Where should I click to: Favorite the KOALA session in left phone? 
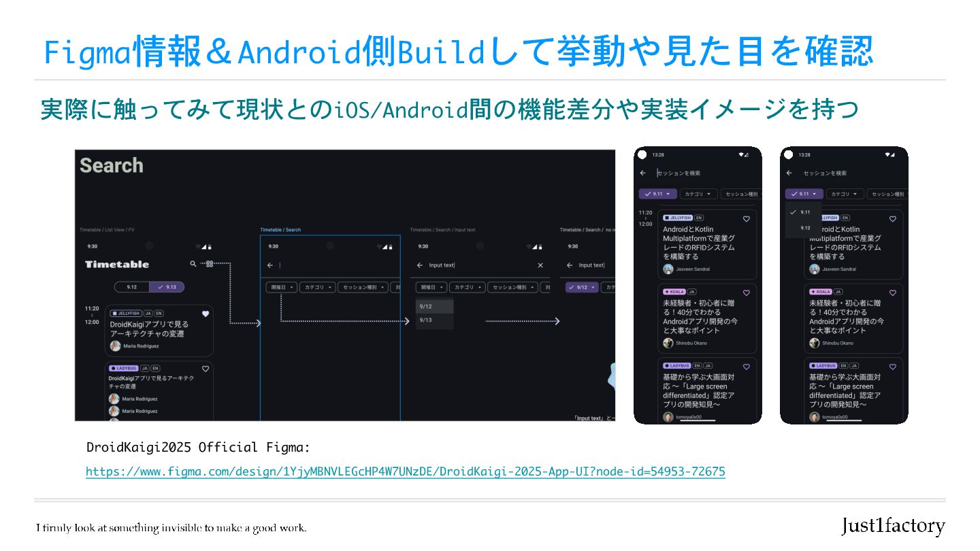[x=747, y=293]
